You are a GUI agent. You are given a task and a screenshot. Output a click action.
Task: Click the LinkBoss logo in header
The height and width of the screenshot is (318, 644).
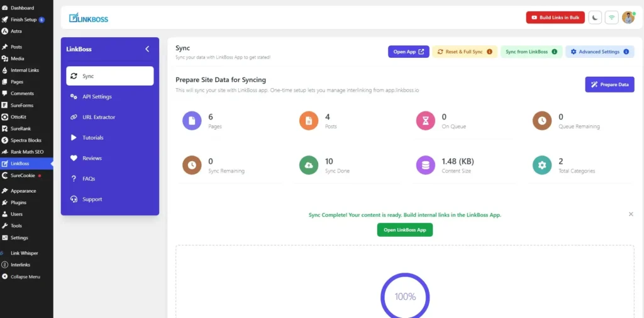pyautogui.click(x=89, y=18)
